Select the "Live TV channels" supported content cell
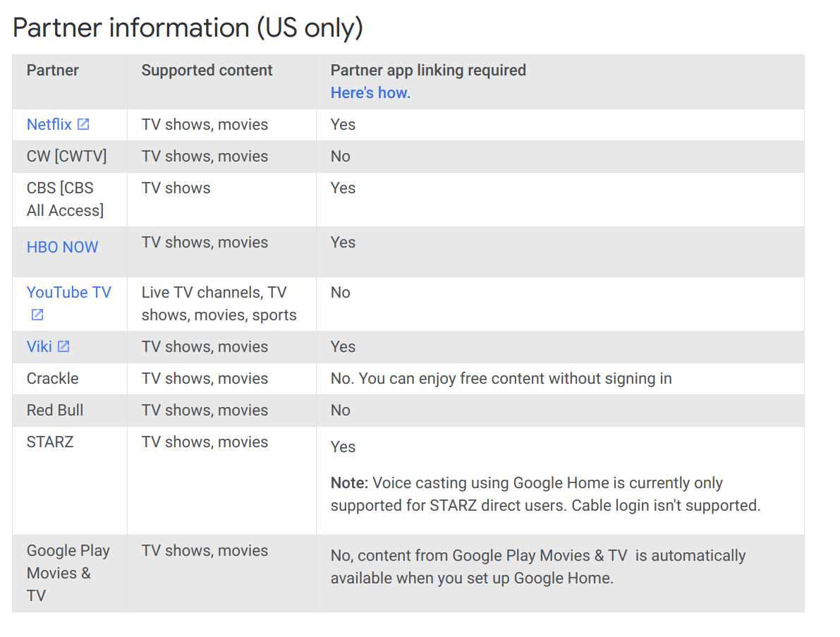The image size is (840, 637). tap(219, 303)
